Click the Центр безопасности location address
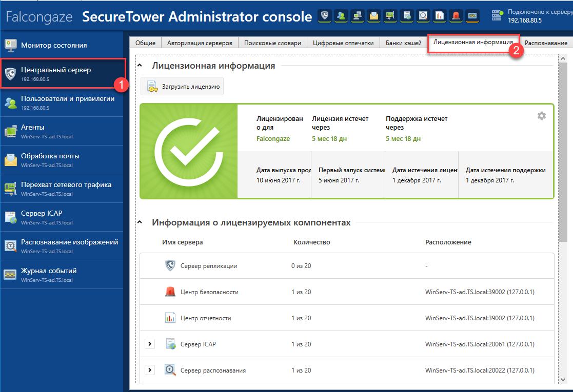Screen dimensions: 573x392 click(x=480, y=292)
